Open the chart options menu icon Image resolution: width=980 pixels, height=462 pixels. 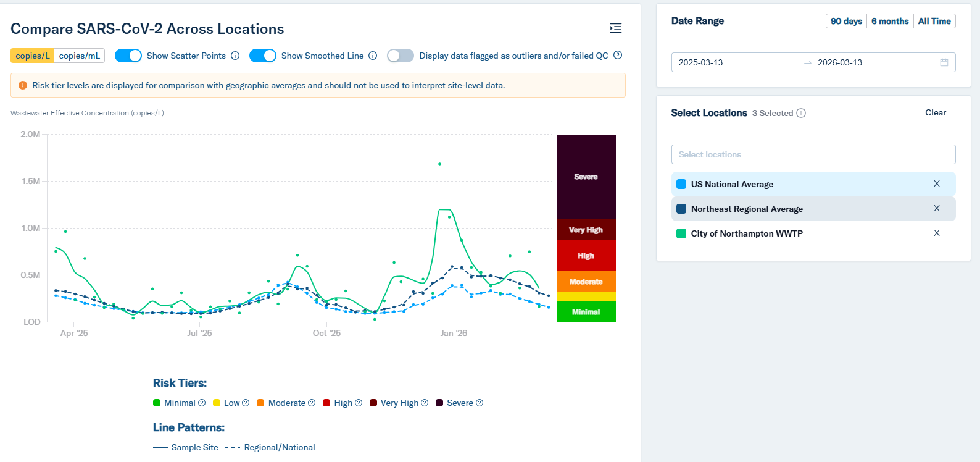click(615, 28)
